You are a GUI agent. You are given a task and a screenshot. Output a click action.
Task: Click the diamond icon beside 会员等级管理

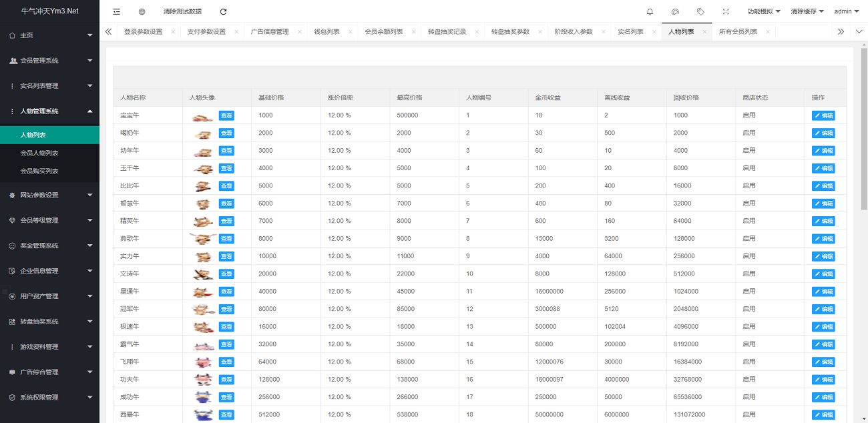coord(13,220)
